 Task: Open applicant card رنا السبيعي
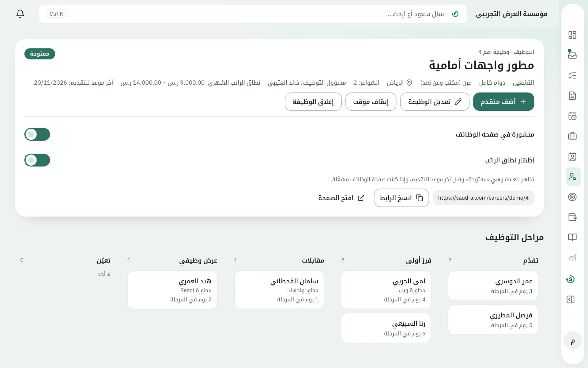[386, 328]
